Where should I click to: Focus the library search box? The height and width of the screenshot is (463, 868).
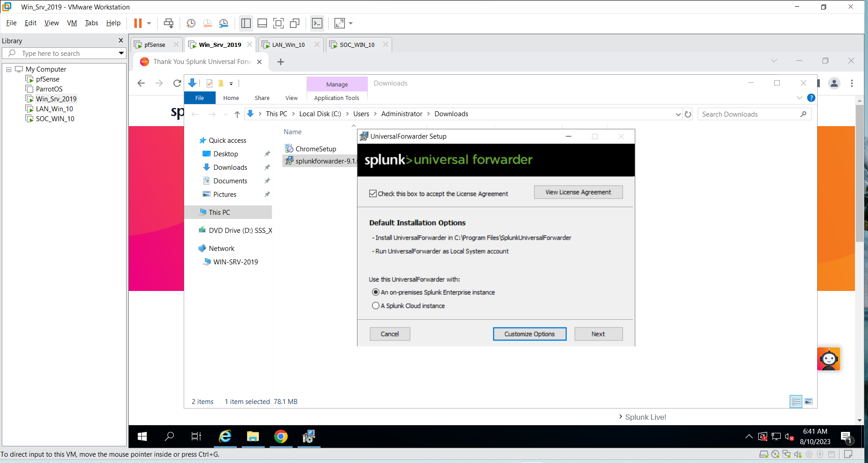point(64,53)
